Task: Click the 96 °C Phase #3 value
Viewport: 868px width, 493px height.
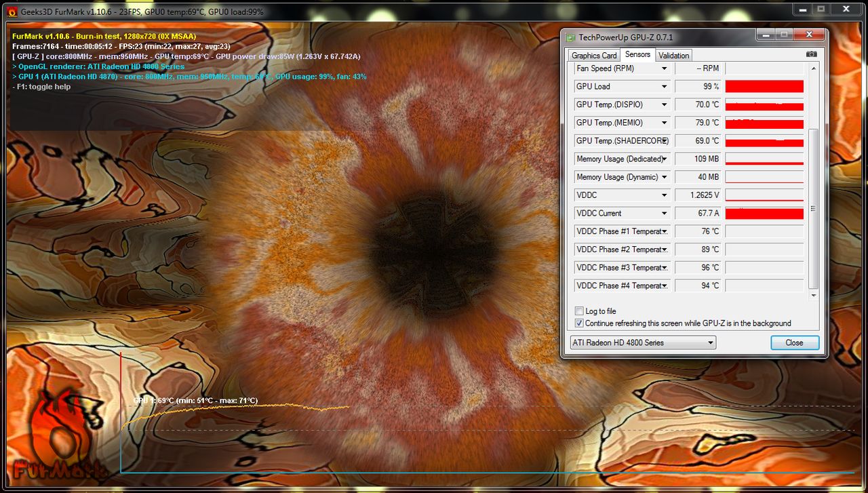Action: tap(698, 268)
